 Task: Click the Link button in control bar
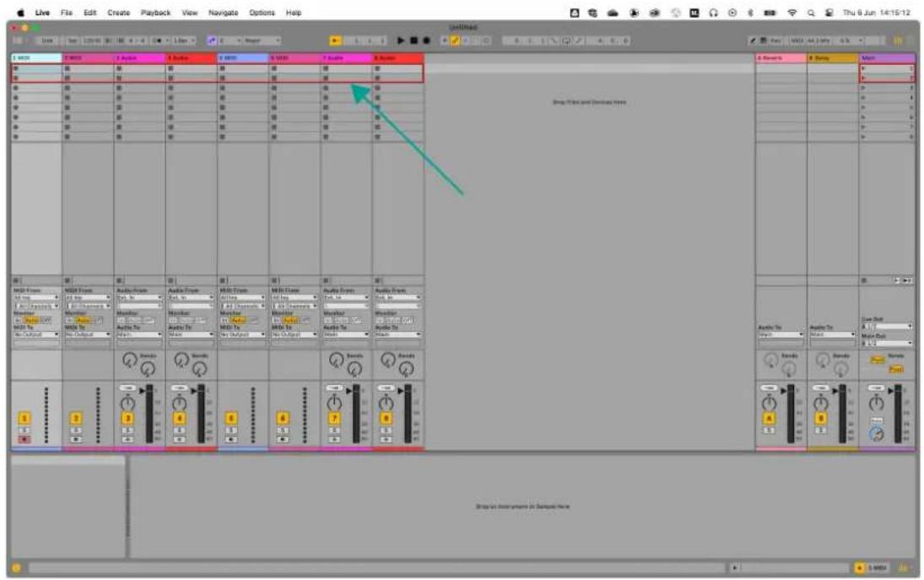click(47, 41)
